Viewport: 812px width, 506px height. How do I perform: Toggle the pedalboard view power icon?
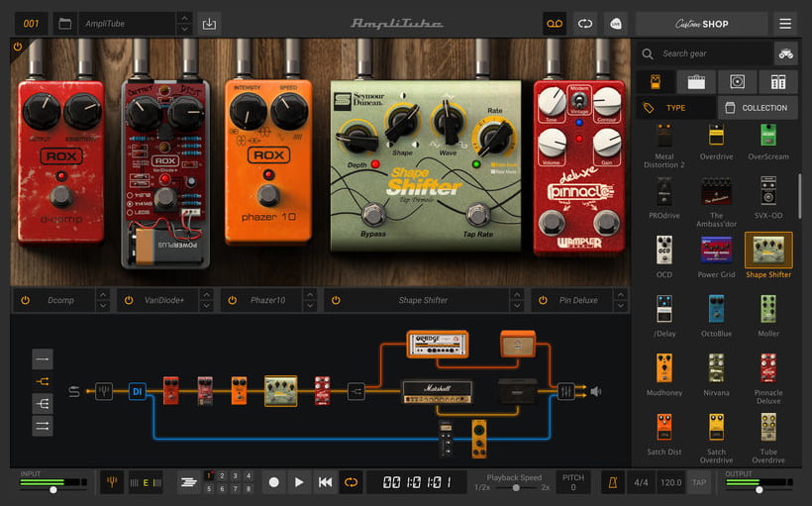point(18,47)
